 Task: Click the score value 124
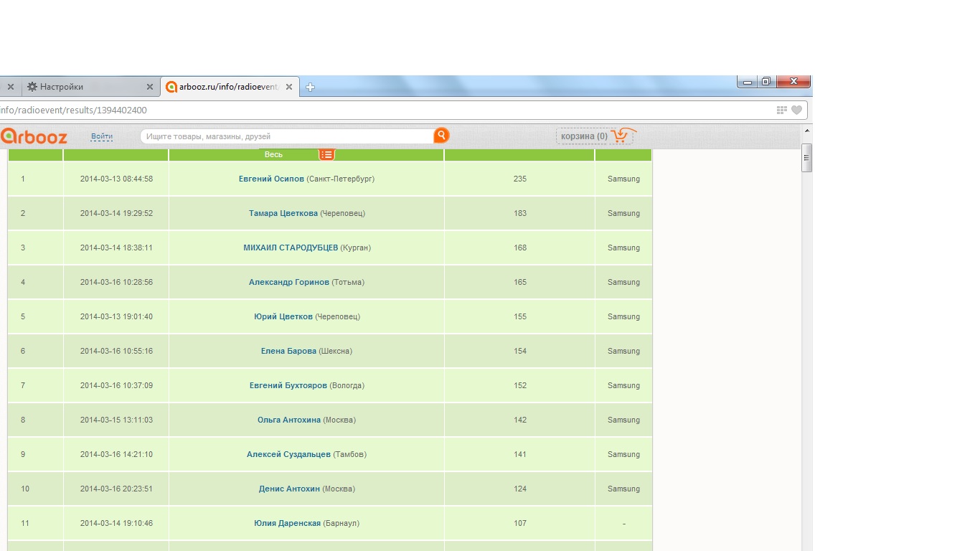coord(520,489)
